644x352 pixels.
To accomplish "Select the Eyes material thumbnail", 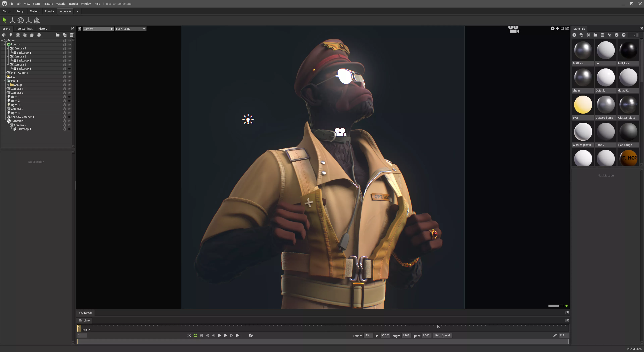I will (583, 105).
